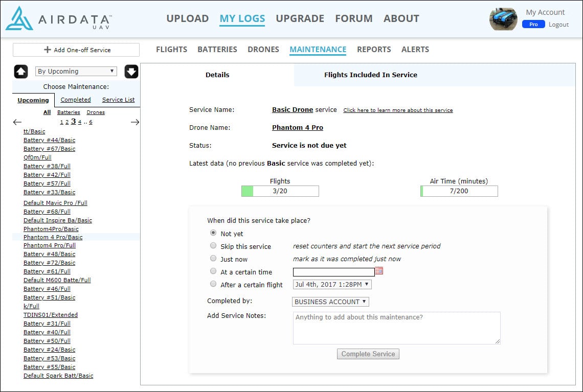Go to page 1 of maintenance list

(61, 122)
